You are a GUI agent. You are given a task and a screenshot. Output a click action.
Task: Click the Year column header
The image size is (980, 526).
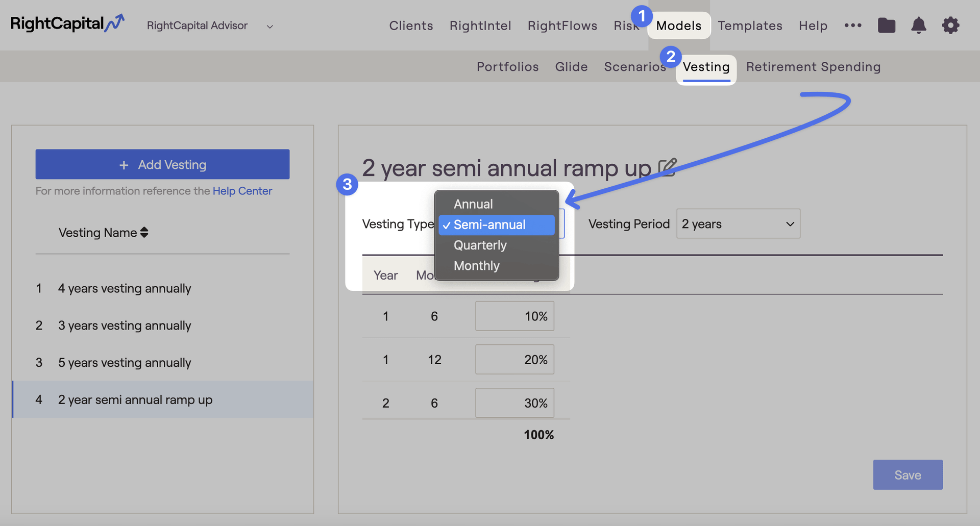coord(385,275)
